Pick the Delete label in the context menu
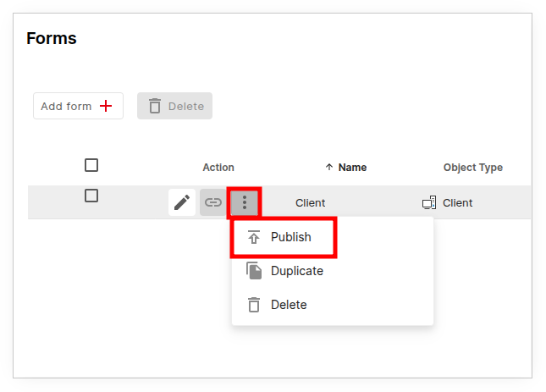 coord(289,305)
